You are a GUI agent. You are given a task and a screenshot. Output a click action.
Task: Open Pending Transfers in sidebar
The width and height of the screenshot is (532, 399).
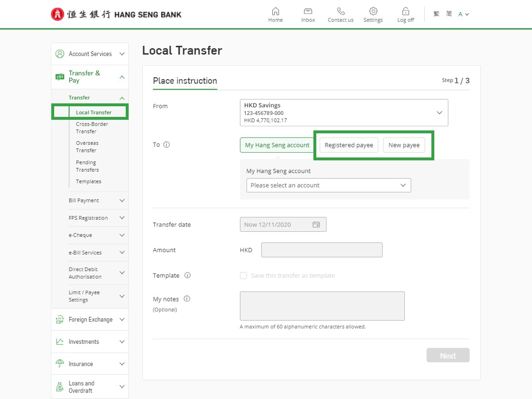pyautogui.click(x=87, y=166)
